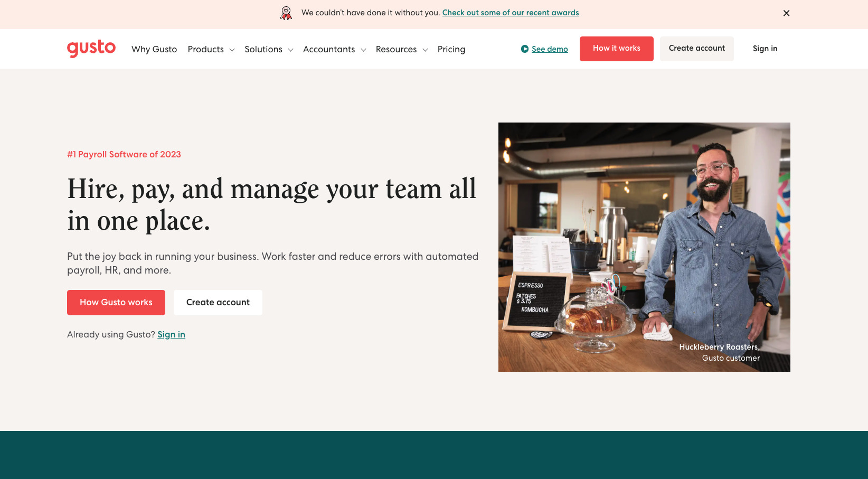Image resolution: width=868 pixels, height=479 pixels.
Task: Expand the Accountants chevron arrow
Action: [x=363, y=50]
